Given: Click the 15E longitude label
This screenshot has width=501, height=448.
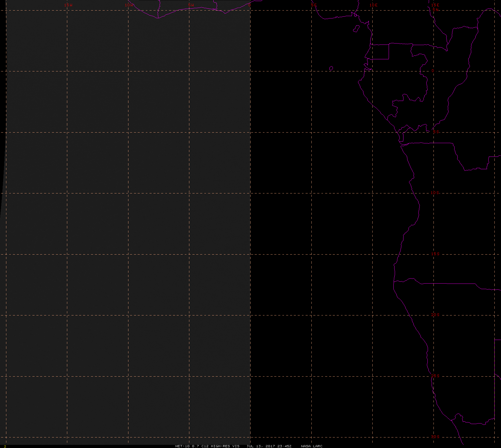Looking at the screenshot, I should click(x=435, y=5).
